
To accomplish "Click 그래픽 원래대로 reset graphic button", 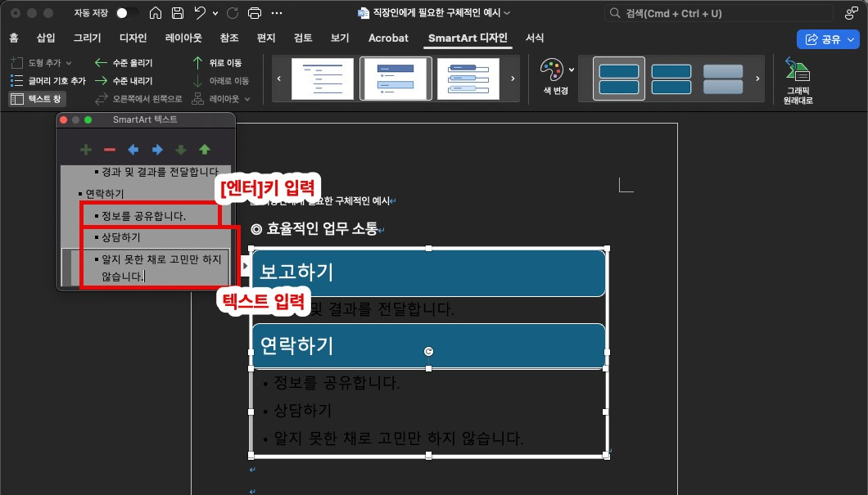I will [x=798, y=81].
